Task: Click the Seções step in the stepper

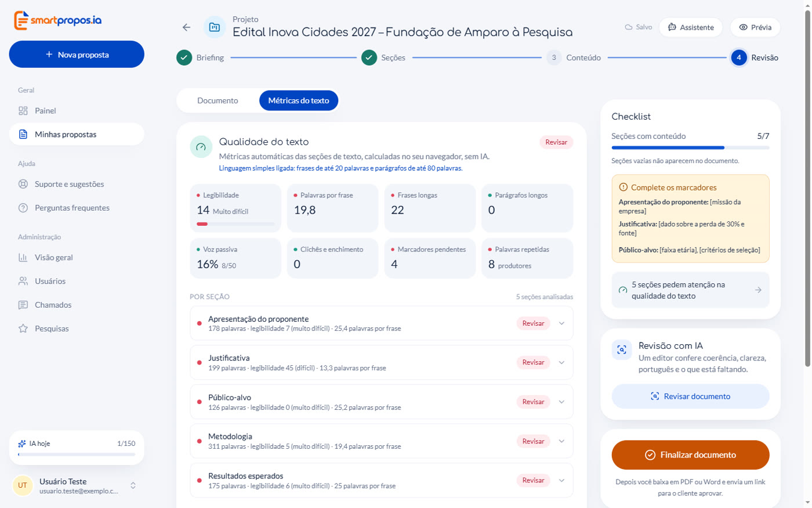Action: coord(383,57)
